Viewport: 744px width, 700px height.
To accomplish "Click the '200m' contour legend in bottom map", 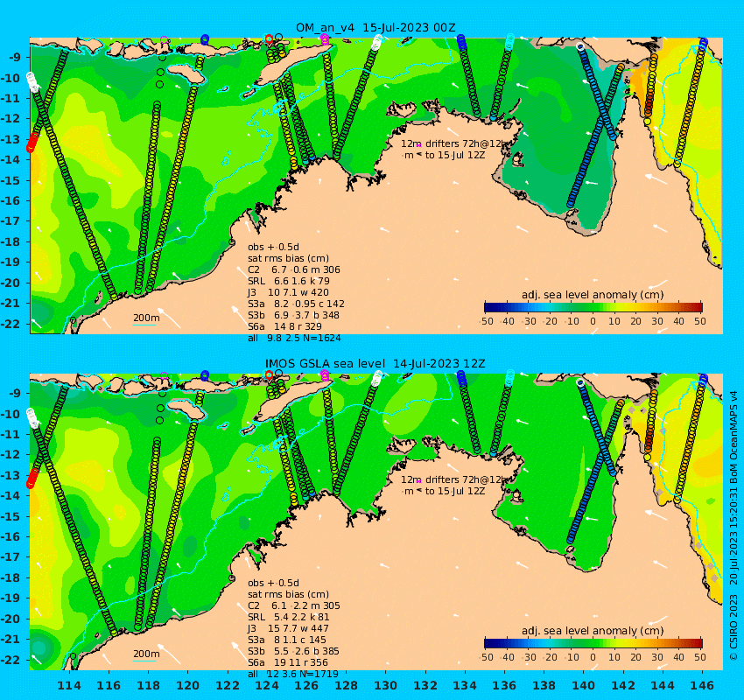I will click(146, 655).
